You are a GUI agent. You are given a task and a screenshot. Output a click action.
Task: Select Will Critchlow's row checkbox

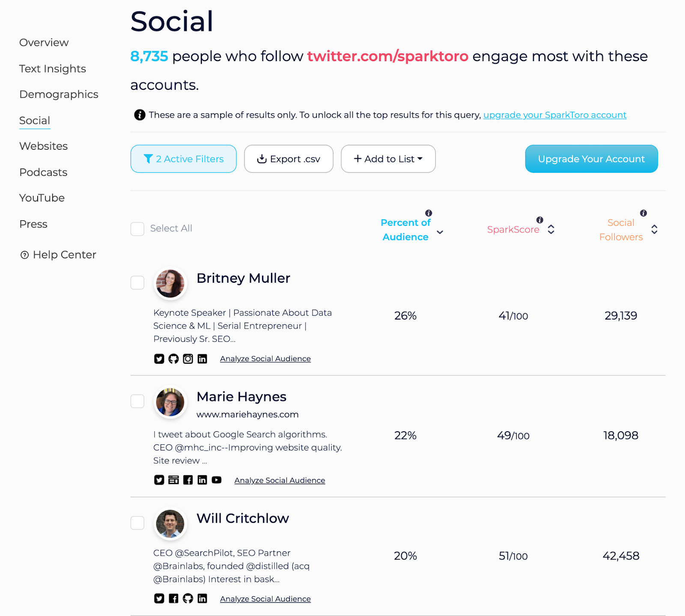pyautogui.click(x=137, y=523)
